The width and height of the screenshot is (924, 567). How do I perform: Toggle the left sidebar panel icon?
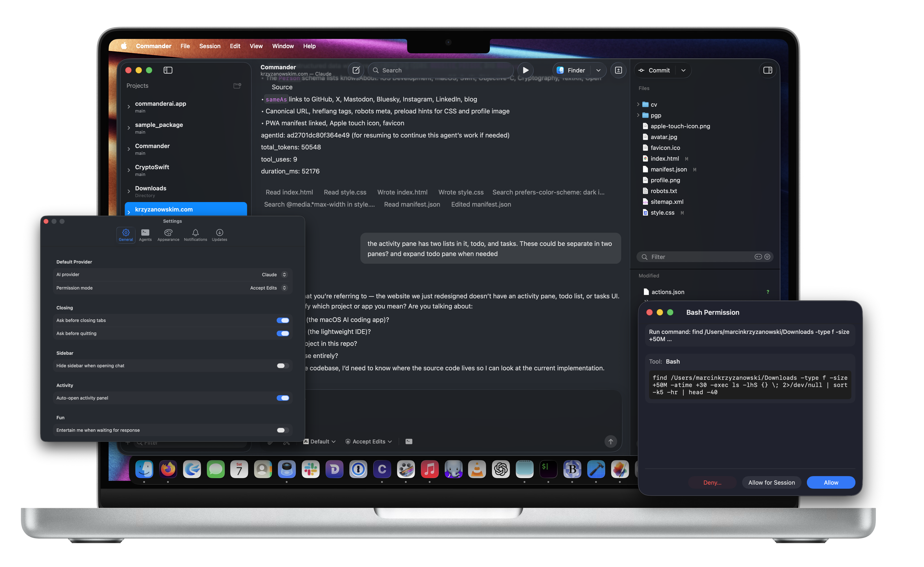coord(168,70)
